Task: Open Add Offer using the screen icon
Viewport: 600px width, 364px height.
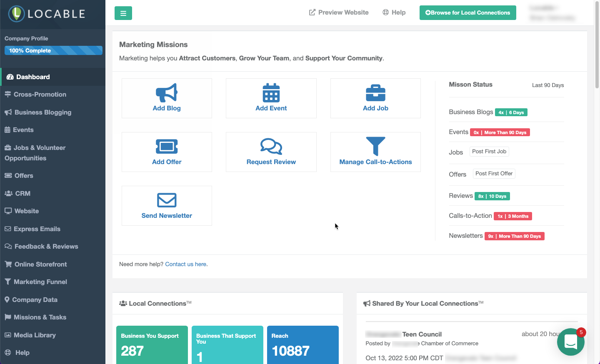Action: pyautogui.click(x=167, y=145)
